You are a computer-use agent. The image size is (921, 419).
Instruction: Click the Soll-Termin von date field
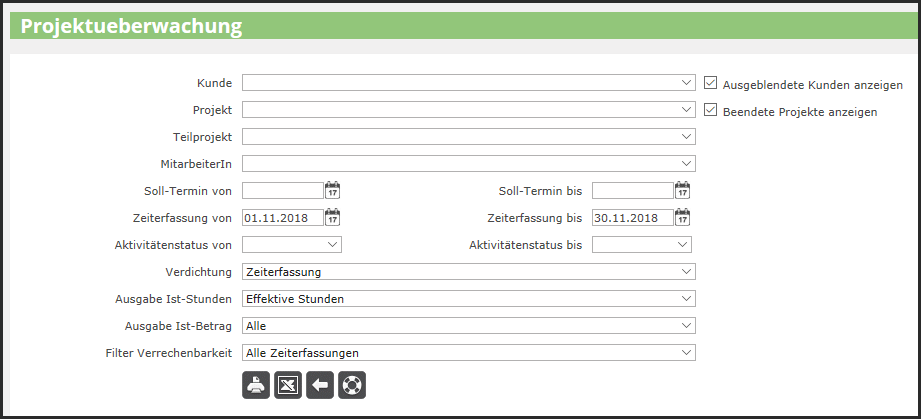(283, 190)
